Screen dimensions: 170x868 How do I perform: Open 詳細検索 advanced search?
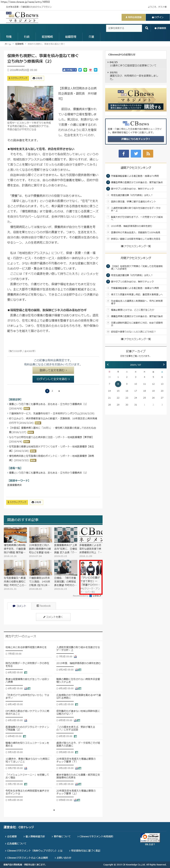click(160, 28)
